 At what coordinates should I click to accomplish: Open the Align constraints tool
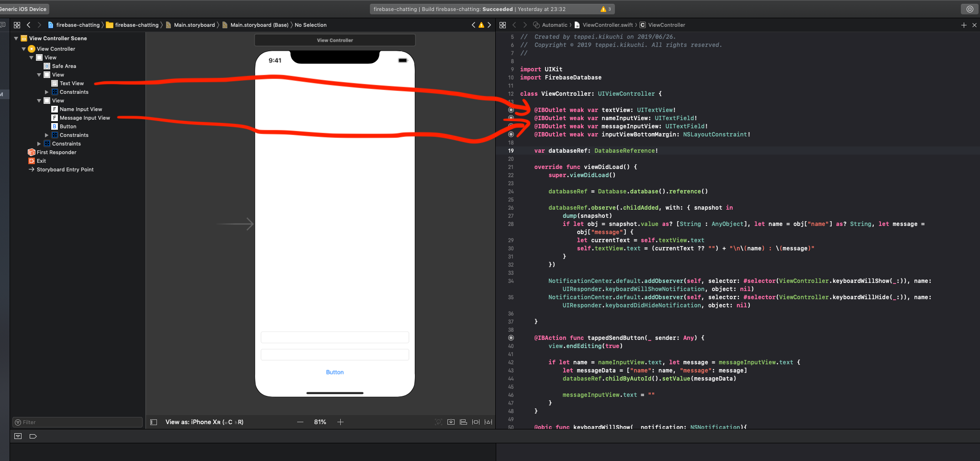pyautogui.click(x=463, y=422)
